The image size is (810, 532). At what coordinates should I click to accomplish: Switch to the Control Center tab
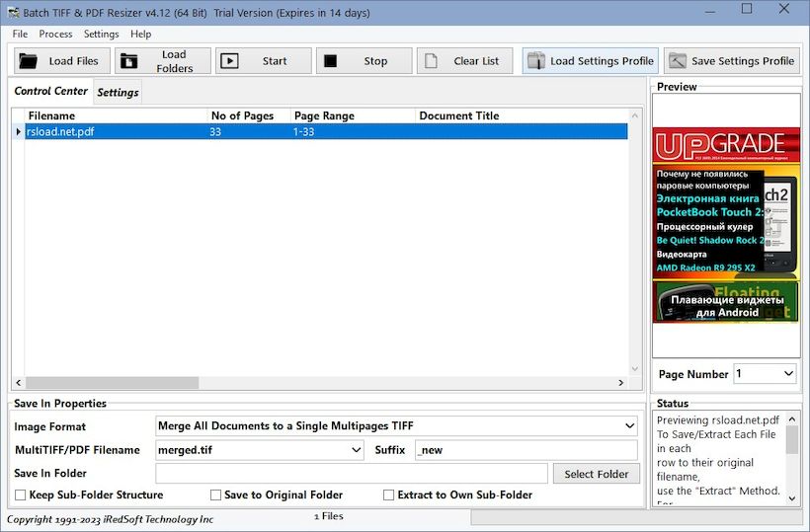pos(50,91)
